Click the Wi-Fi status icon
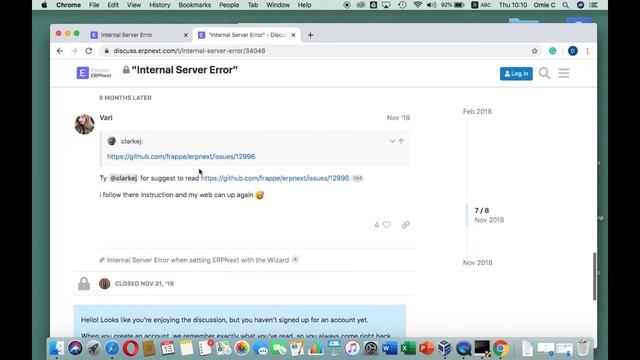Image resolution: width=640 pixels, height=360 pixels. (417, 5)
